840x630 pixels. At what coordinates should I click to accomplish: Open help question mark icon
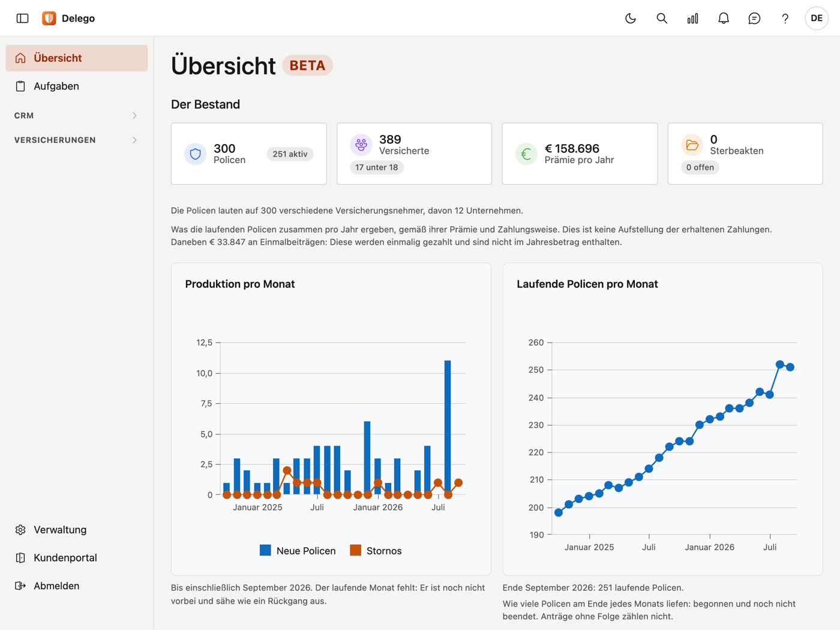click(x=785, y=18)
